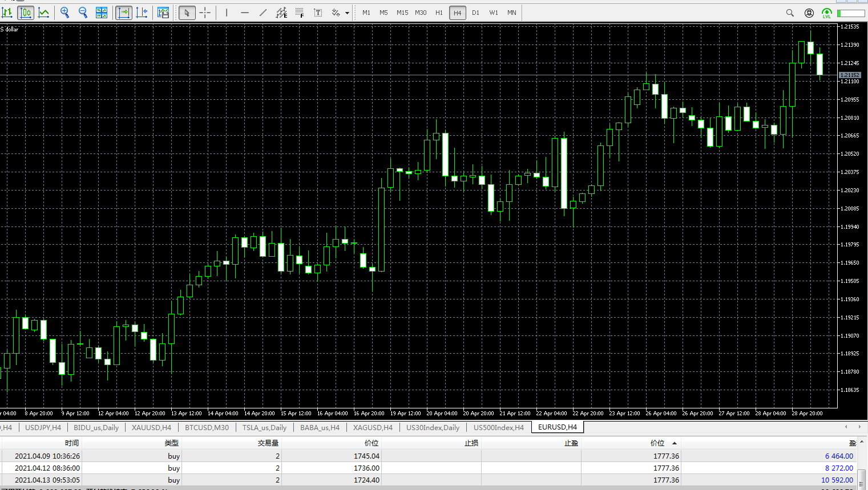Enable candlestick chart mode
The image size is (868, 490).
tap(26, 13)
